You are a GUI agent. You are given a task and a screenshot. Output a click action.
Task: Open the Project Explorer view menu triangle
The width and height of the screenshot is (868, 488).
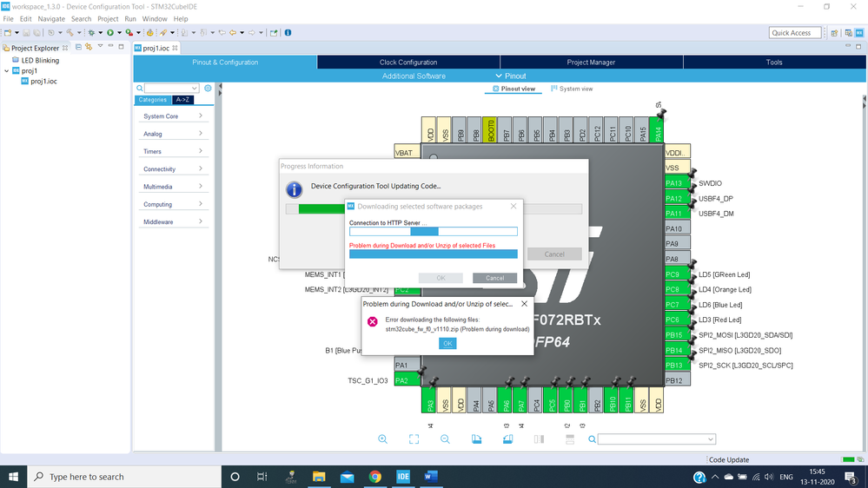click(100, 46)
